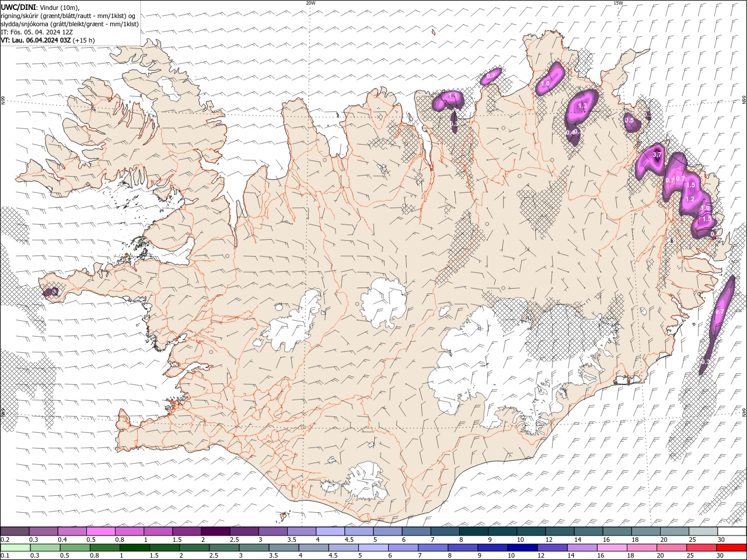Click the violet bottom-row swatch between 12 and 14
The height and width of the screenshot is (560, 747).
(553, 548)
